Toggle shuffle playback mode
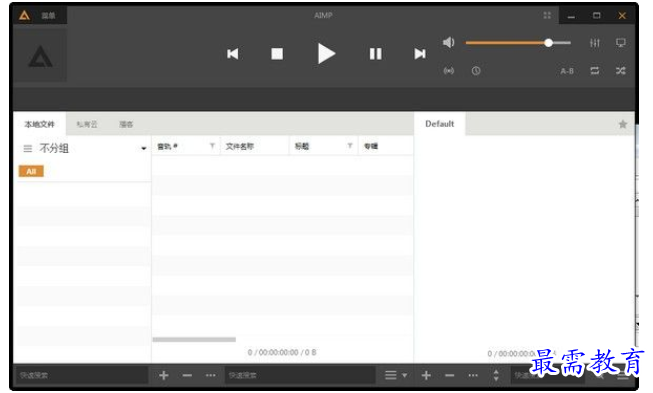 point(621,71)
